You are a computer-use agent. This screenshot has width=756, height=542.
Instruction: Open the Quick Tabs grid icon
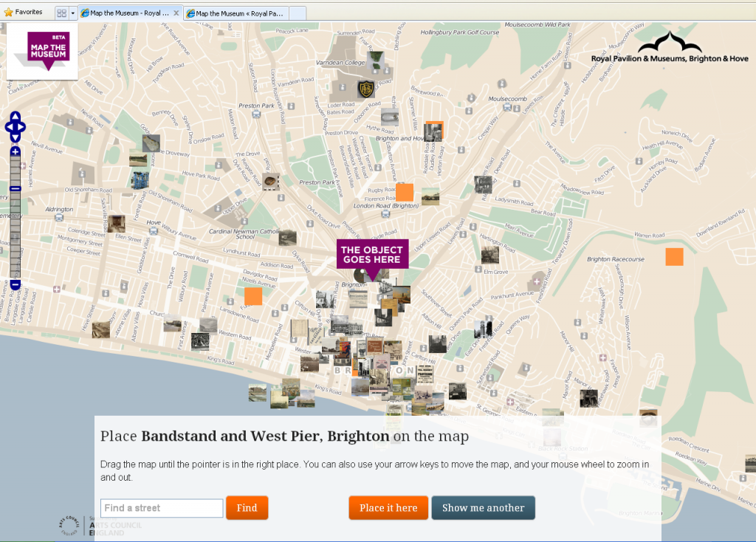coord(62,13)
